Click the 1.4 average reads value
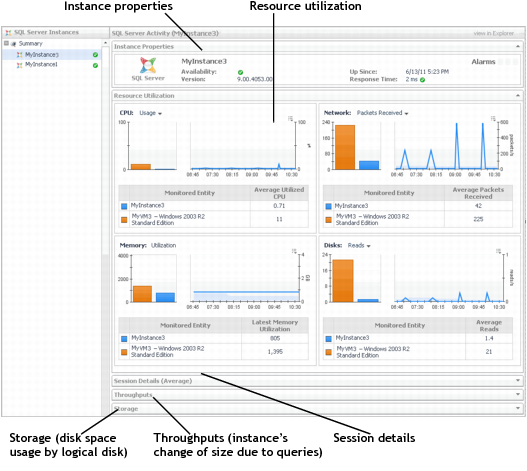 point(489,338)
